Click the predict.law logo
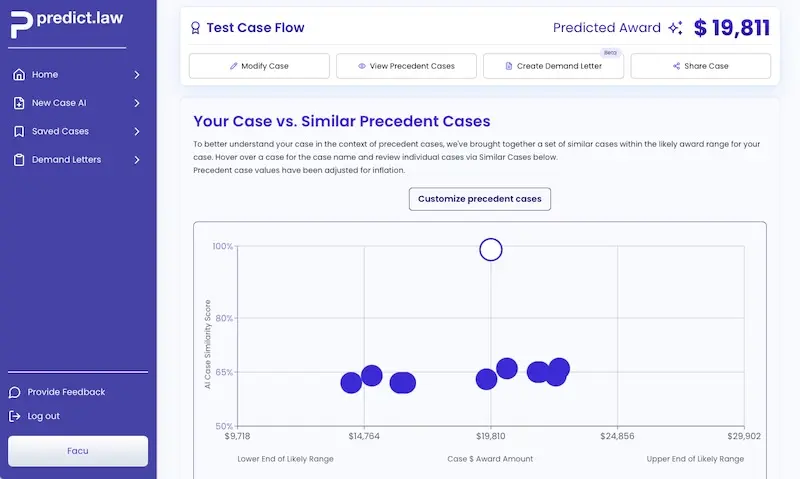This screenshot has width=800, height=479. pos(67,24)
